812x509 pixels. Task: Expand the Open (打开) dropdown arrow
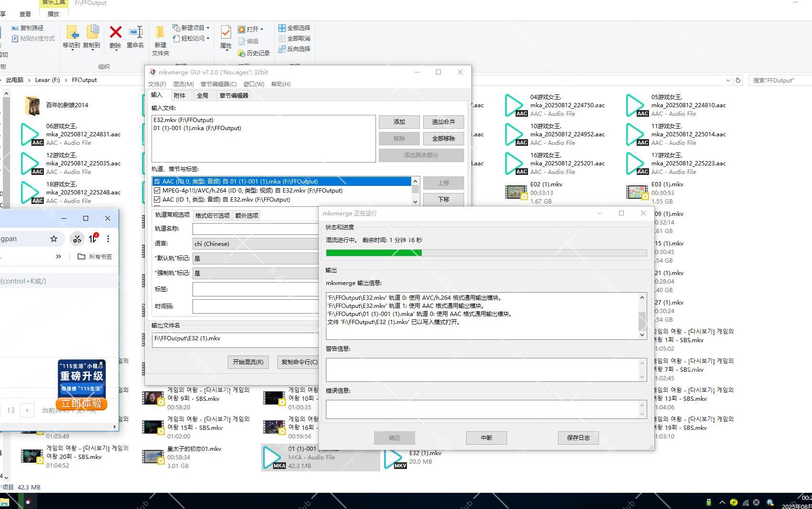click(x=262, y=30)
